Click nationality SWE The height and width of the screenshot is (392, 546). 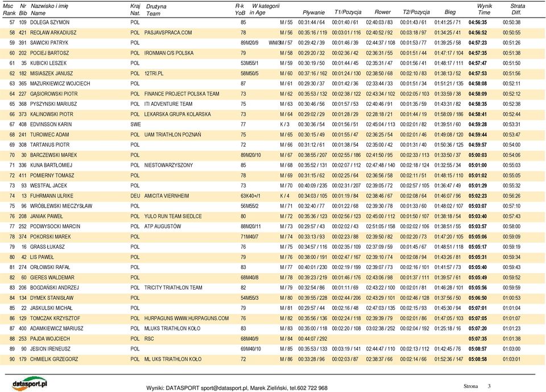point(135,124)
